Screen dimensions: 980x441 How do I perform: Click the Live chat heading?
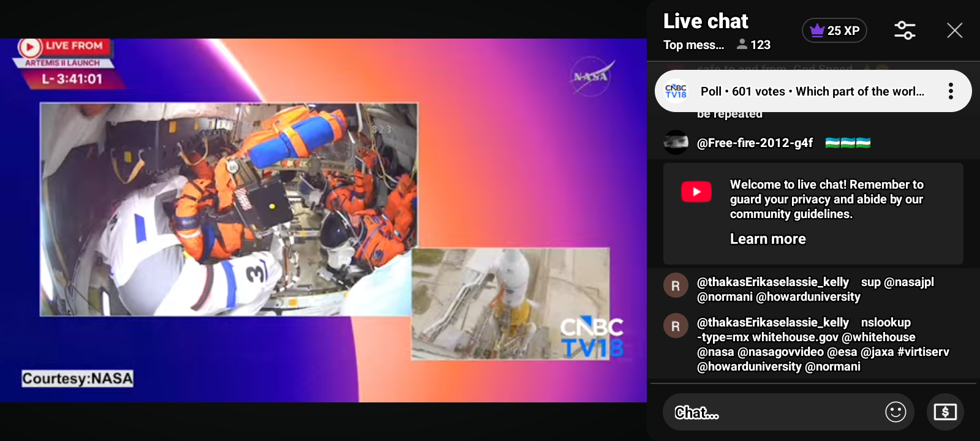click(x=706, y=21)
